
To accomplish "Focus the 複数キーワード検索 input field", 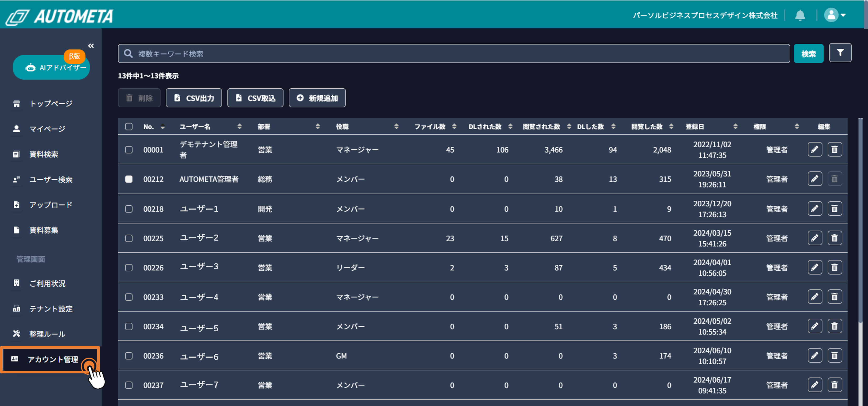I will click(x=453, y=54).
